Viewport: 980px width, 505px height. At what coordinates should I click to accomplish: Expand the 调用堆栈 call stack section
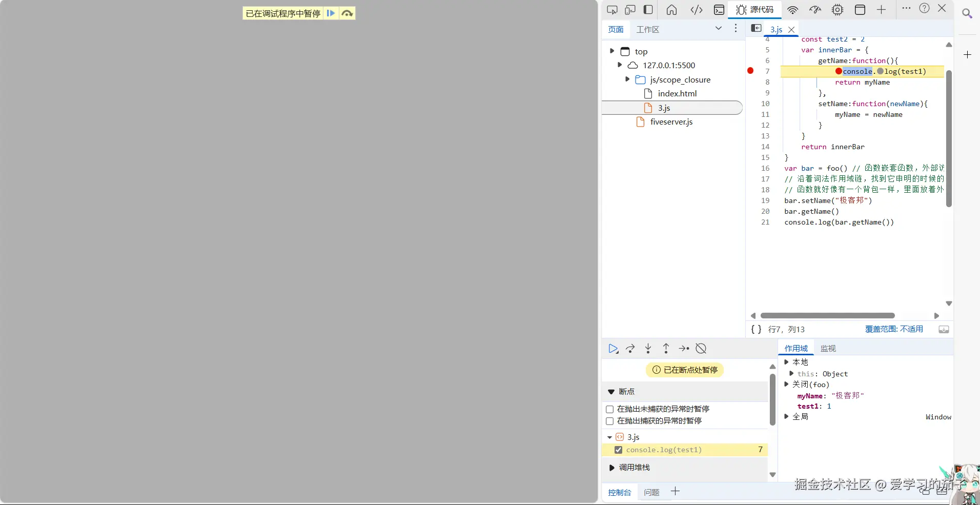pyautogui.click(x=611, y=468)
